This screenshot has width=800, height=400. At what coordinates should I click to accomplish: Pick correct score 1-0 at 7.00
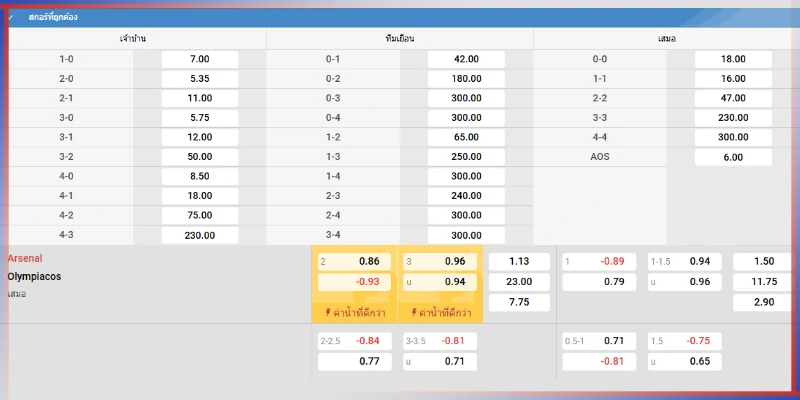coord(199,59)
